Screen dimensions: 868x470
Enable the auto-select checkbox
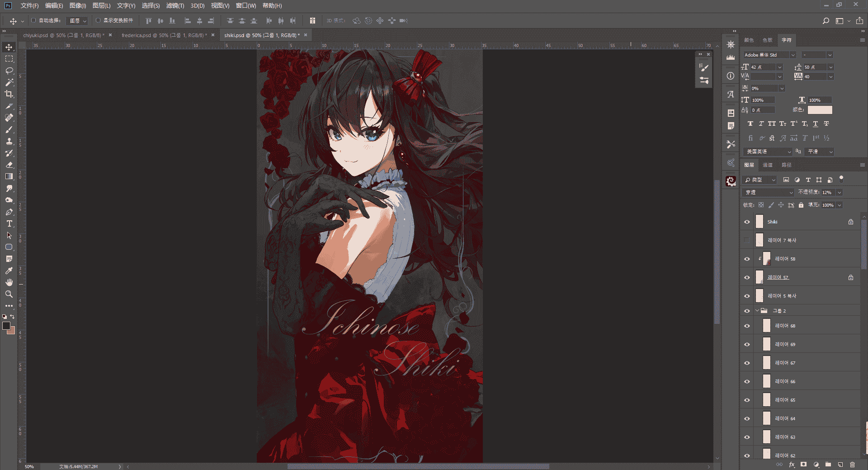[33, 20]
